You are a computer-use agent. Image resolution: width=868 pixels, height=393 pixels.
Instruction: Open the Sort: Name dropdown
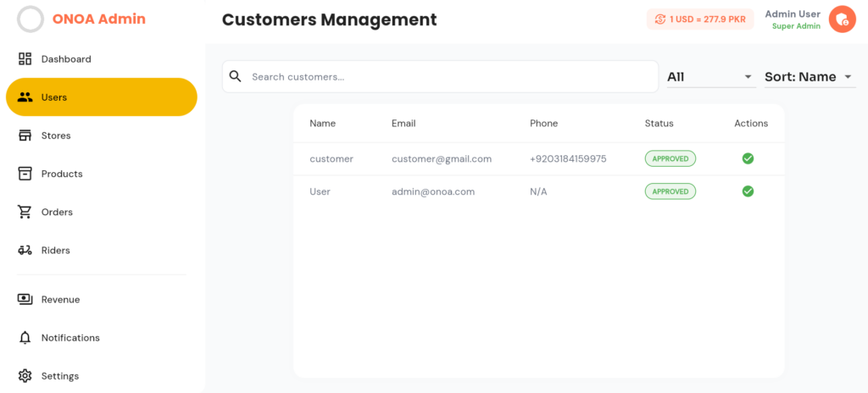[x=810, y=77]
